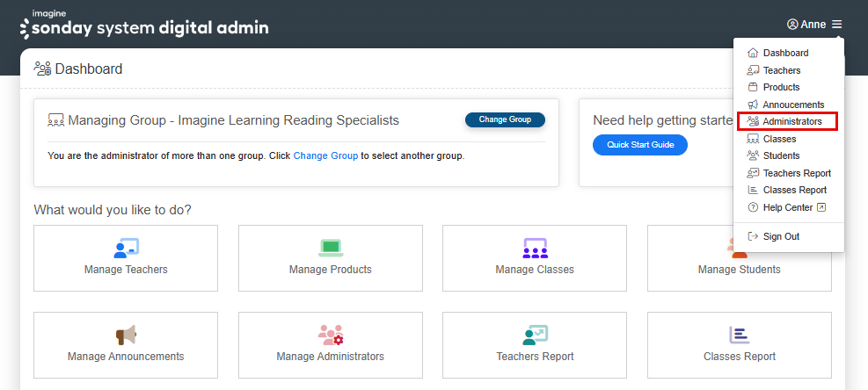Click the hamburger menu icon next to Anne
The width and height of the screenshot is (868, 390).
tap(836, 25)
